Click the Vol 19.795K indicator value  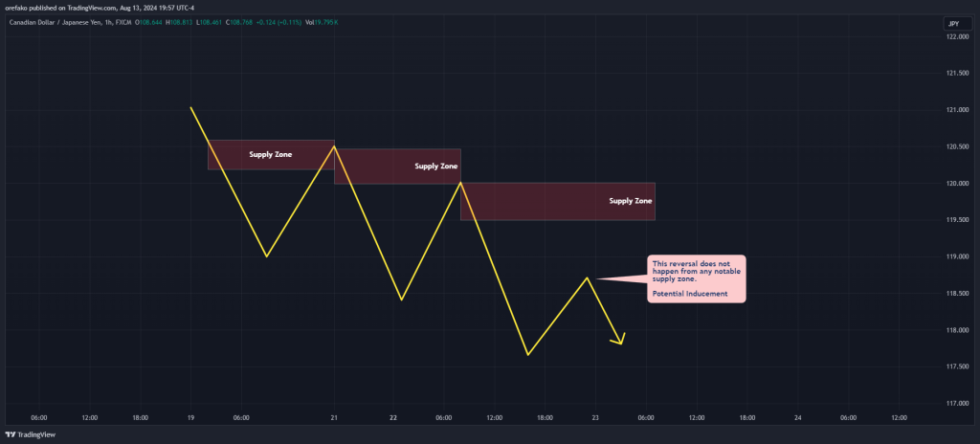322,23
